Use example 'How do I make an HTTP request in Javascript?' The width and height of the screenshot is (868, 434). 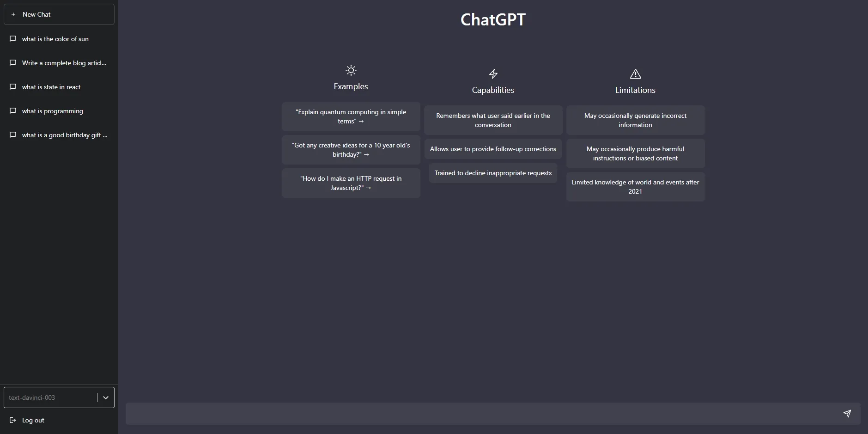(351, 183)
